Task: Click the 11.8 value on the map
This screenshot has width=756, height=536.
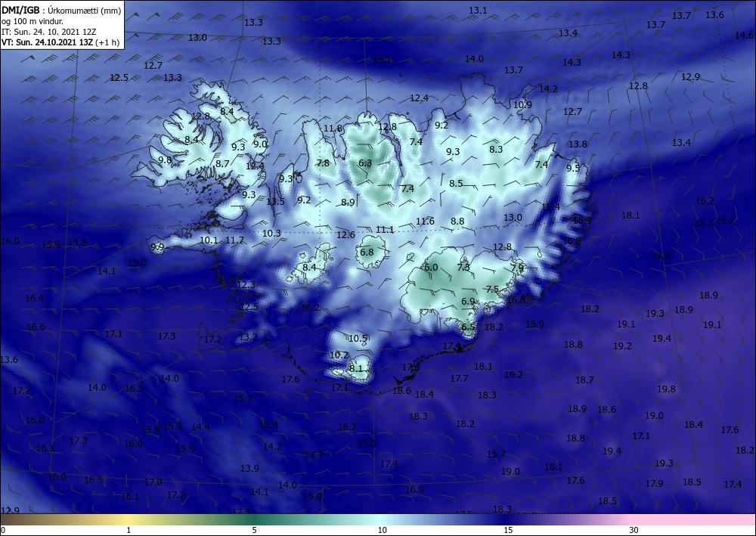Action: [333, 129]
